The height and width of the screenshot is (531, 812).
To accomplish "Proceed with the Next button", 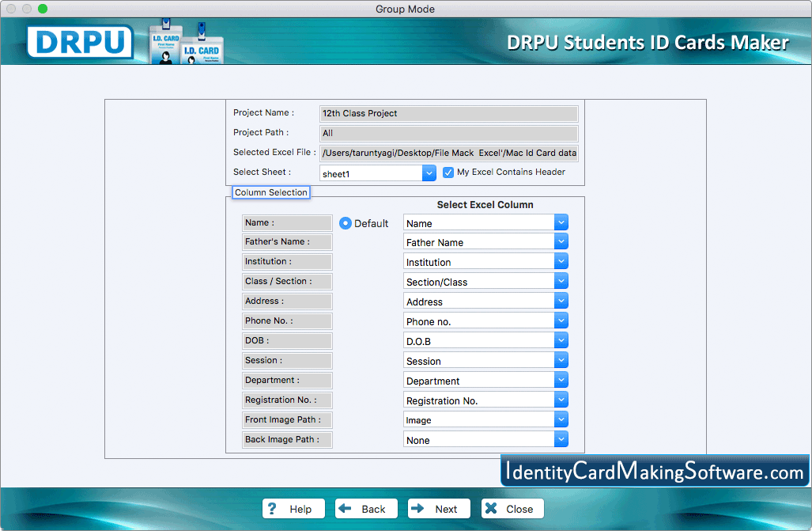I will click(x=439, y=509).
